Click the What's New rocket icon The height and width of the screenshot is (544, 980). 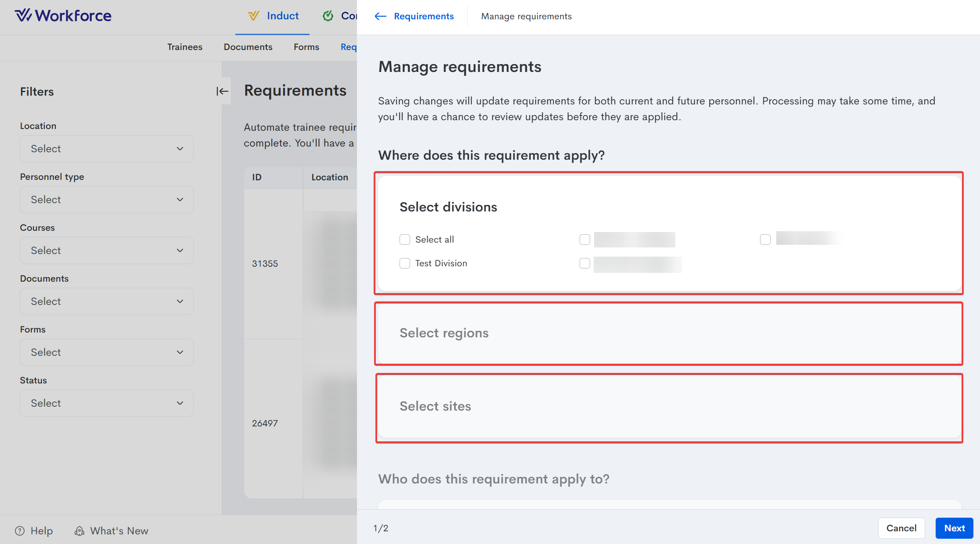(79, 531)
